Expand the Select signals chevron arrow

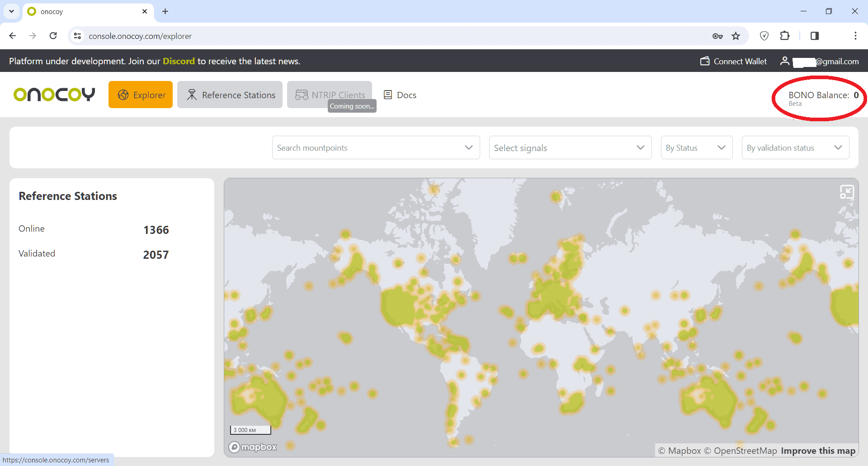tap(641, 147)
